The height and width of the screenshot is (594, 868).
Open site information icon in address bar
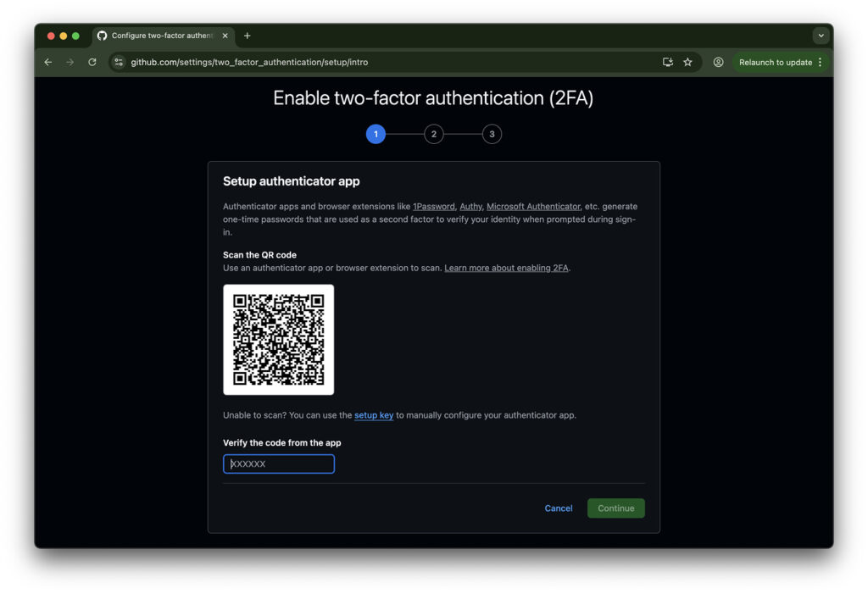[x=119, y=62]
